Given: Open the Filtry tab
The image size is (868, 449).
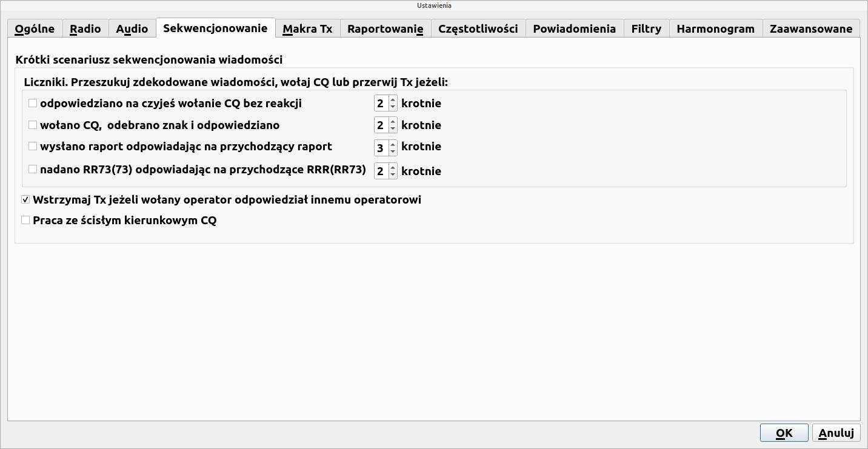Looking at the screenshot, I should tap(646, 28).
